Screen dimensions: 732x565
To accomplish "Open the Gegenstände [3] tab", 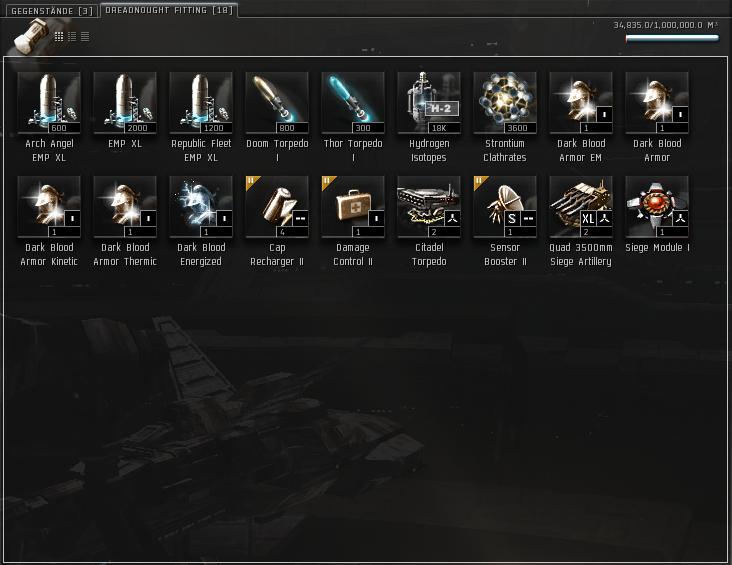I will pyautogui.click(x=52, y=11).
